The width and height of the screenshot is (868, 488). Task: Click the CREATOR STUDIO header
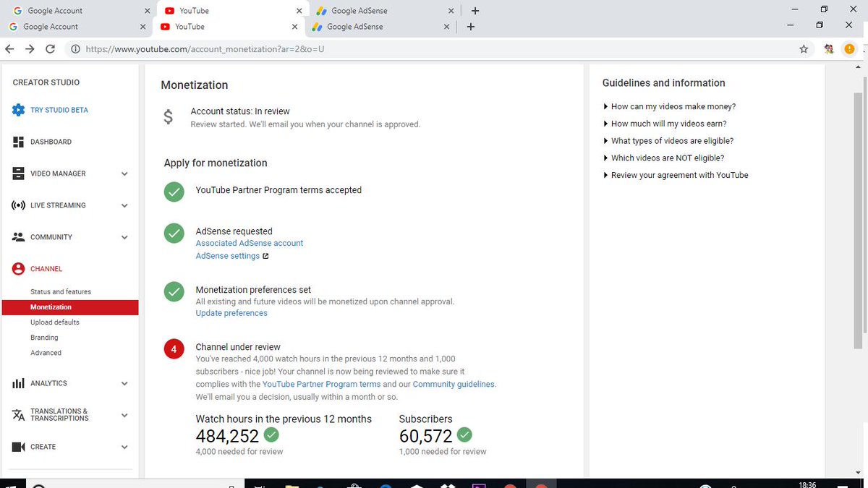pyautogui.click(x=46, y=82)
